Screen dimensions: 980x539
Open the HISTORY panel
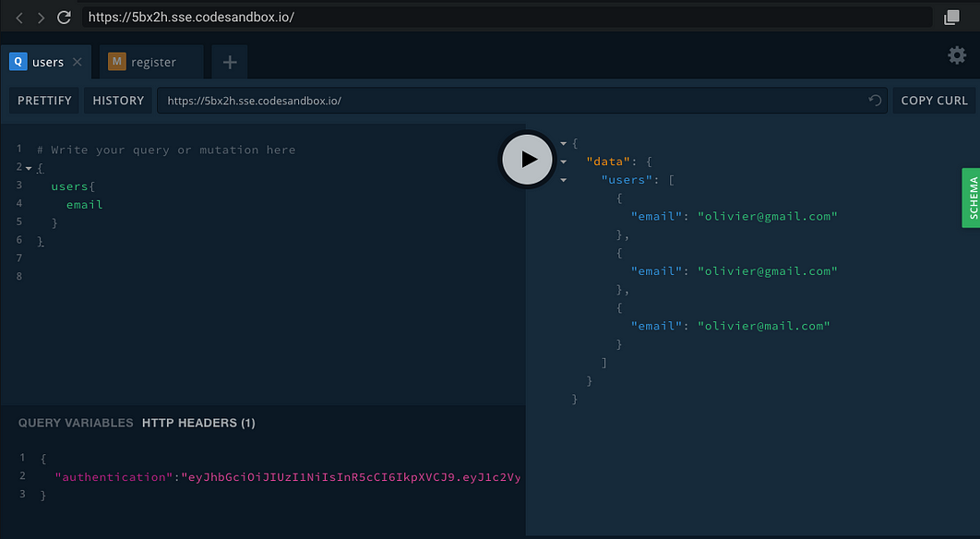point(118,101)
